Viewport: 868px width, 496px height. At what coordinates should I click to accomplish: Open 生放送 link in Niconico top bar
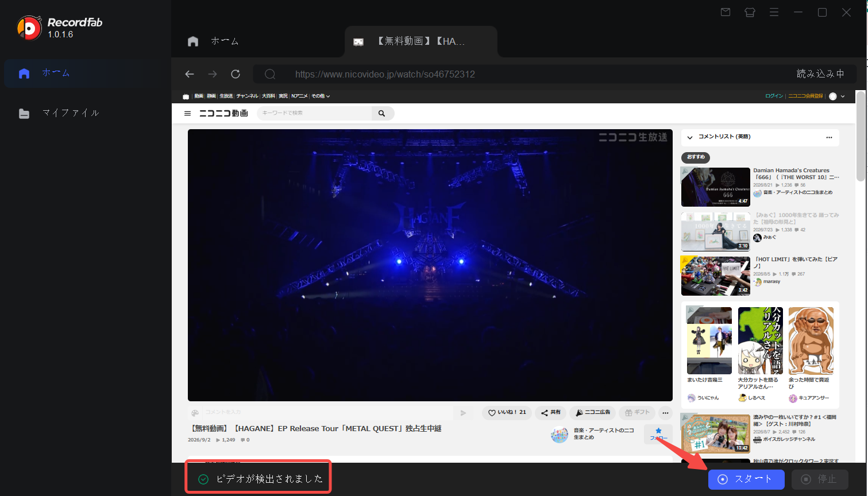[x=226, y=96]
